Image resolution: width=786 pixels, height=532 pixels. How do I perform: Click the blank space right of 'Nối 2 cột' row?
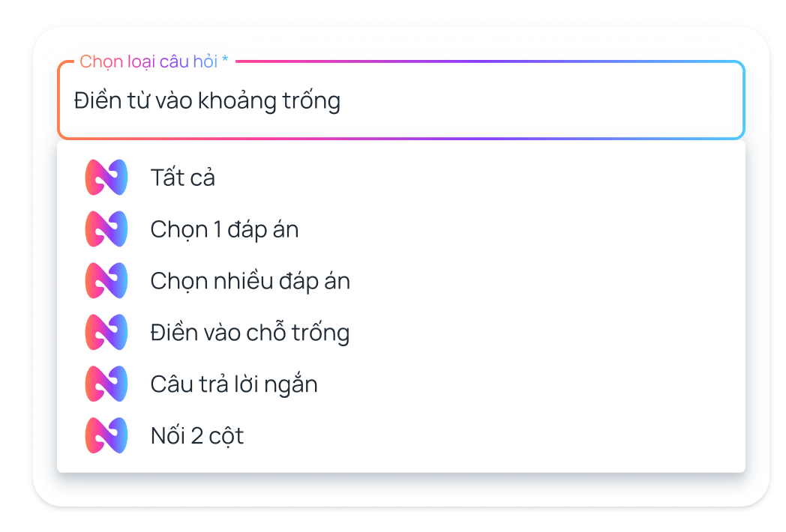[525, 435]
